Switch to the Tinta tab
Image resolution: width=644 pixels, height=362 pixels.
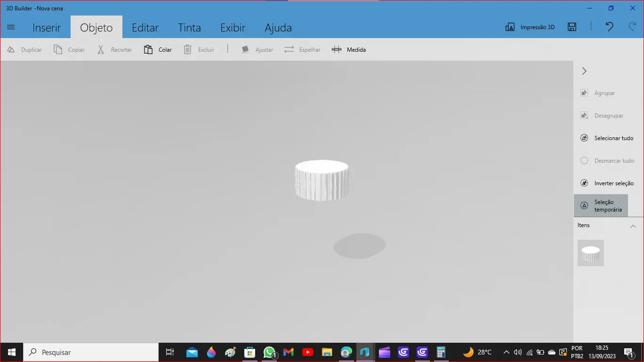click(x=189, y=28)
